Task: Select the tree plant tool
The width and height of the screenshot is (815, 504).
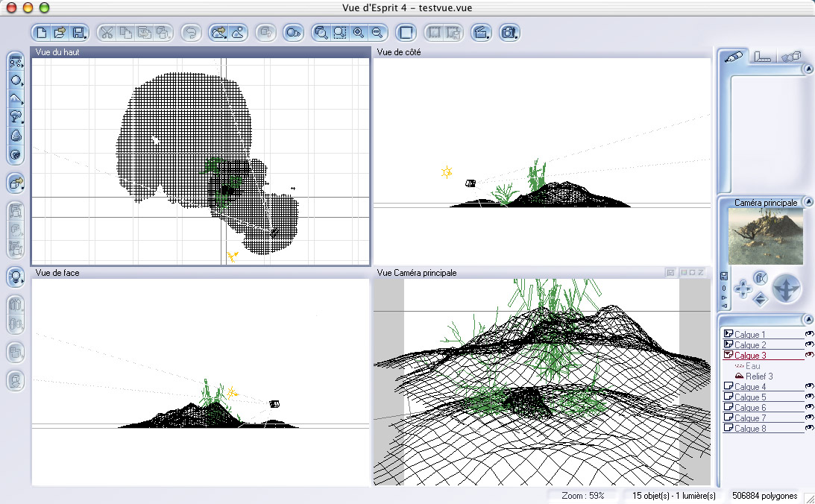Action: tap(16, 117)
